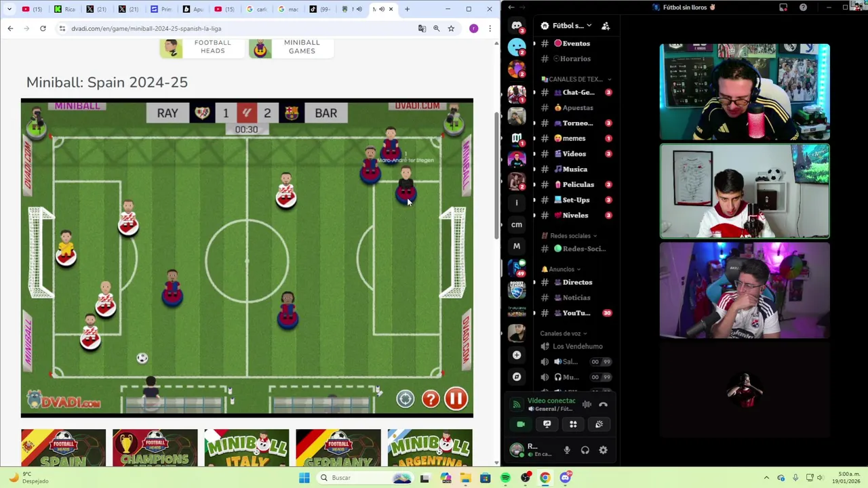Image resolution: width=868 pixels, height=488 pixels.
Task: Switch to the 'Prim' tab
Action: coord(161,9)
